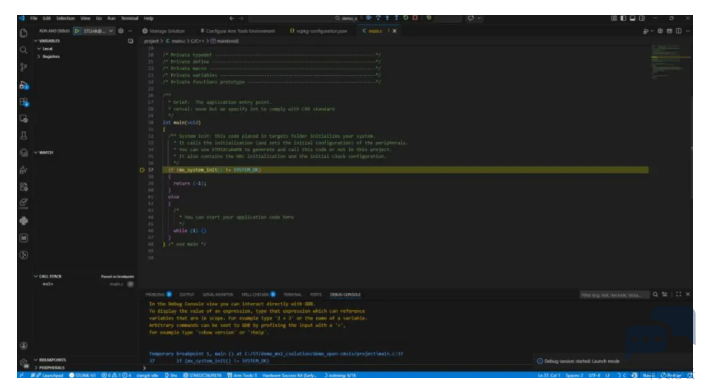Click the green Restart debug button
The width and height of the screenshot is (704, 389).
tap(405, 18)
